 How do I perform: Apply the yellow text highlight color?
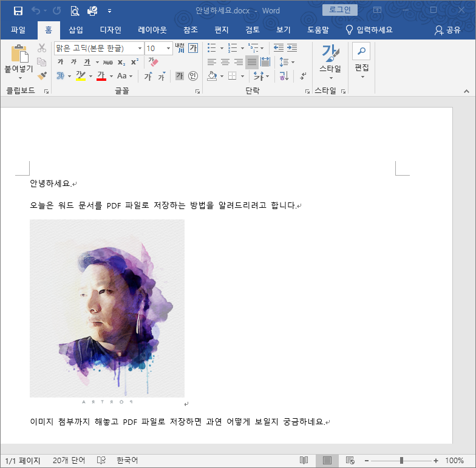click(81, 75)
